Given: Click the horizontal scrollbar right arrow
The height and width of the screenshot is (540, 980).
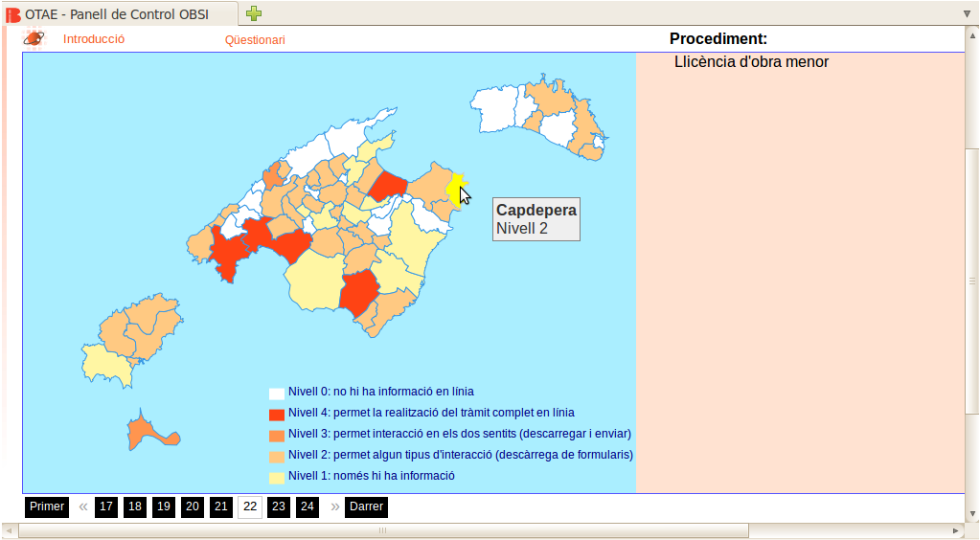Looking at the screenshot, I should tap(956, 530).
